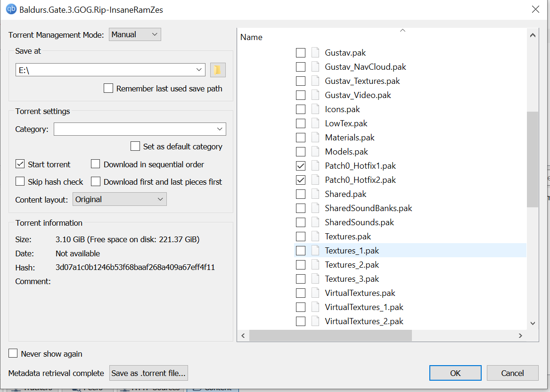Select the Textures_2.pak file name
This screenshot has width=550, height=392.
(x=352, y=265)
